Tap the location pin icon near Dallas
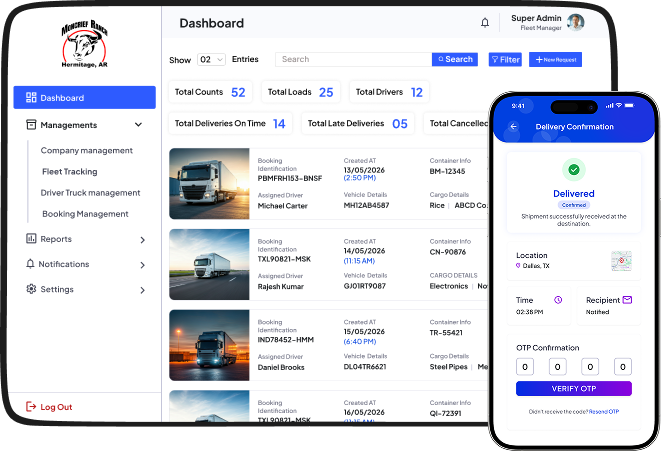This screenshot has width=662, height=451. [x=518, y=266]
